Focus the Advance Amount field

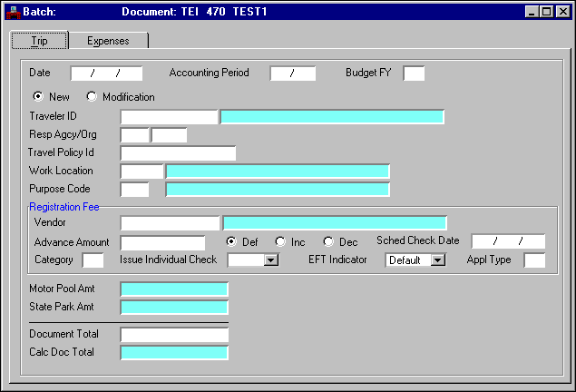pos(162,242)
